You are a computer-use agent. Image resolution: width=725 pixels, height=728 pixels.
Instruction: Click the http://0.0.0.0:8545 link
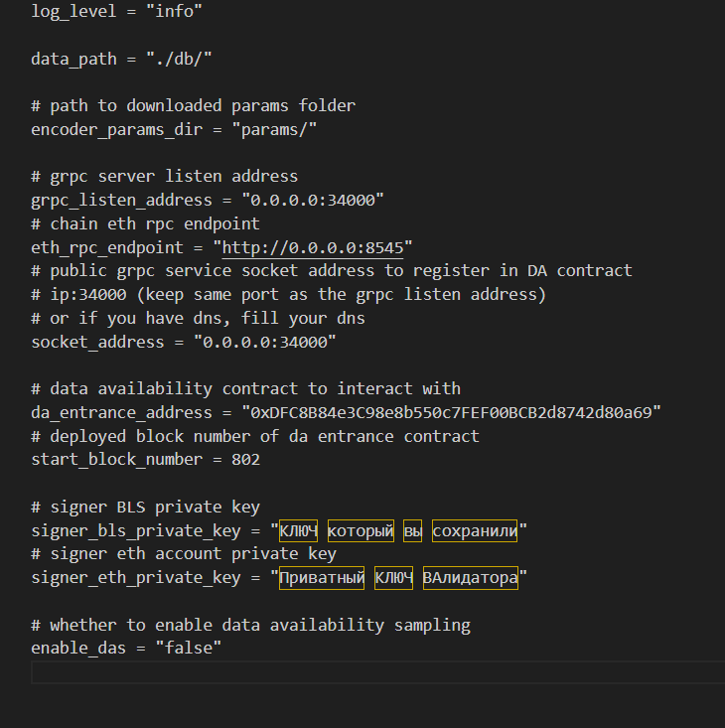coord(313,248)
